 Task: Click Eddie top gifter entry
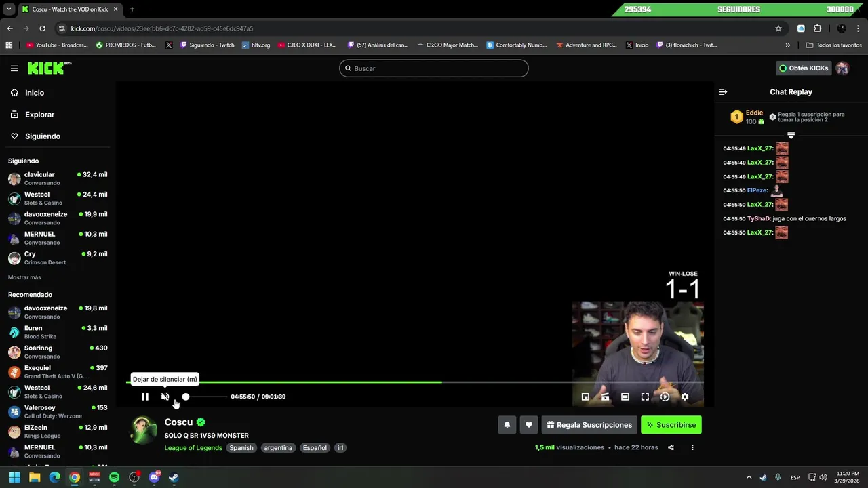[747, 117]
